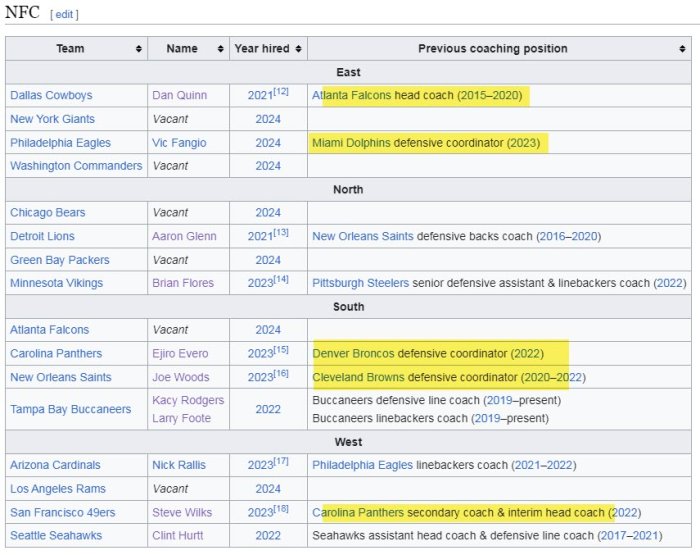The width and height of the screenshot is (700, 555).
Task: Click the edit link next to NFC
Action: tap(64, 14)
